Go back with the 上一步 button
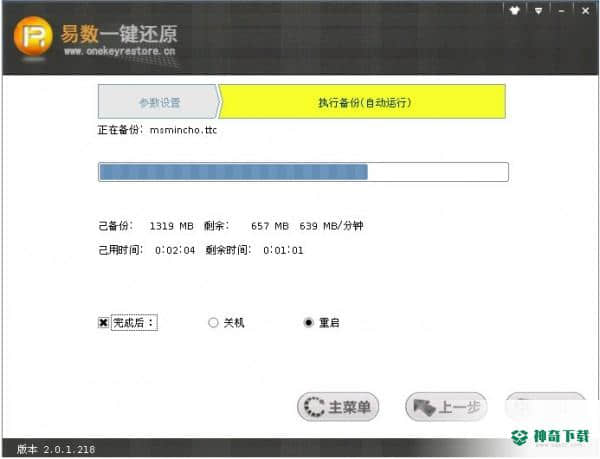600x459 pixels. (446, 407)
